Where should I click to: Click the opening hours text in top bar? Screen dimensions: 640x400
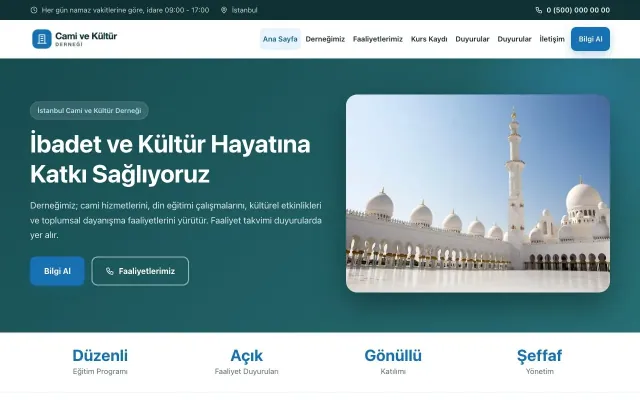tap(125, 10)
